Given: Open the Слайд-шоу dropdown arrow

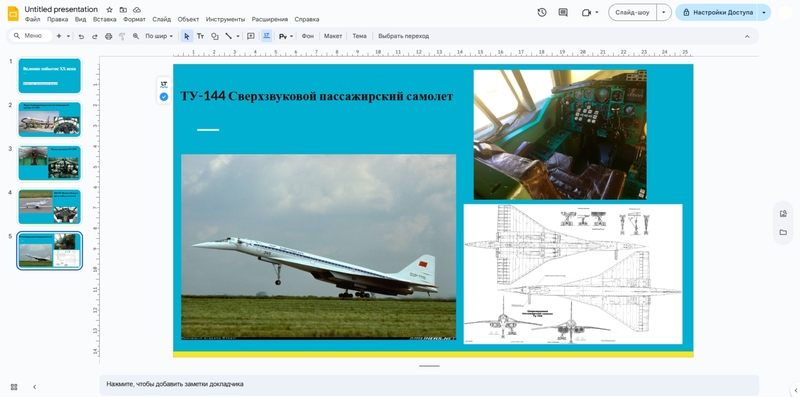Looking at the screenshot, I should [x=663, y=12].
